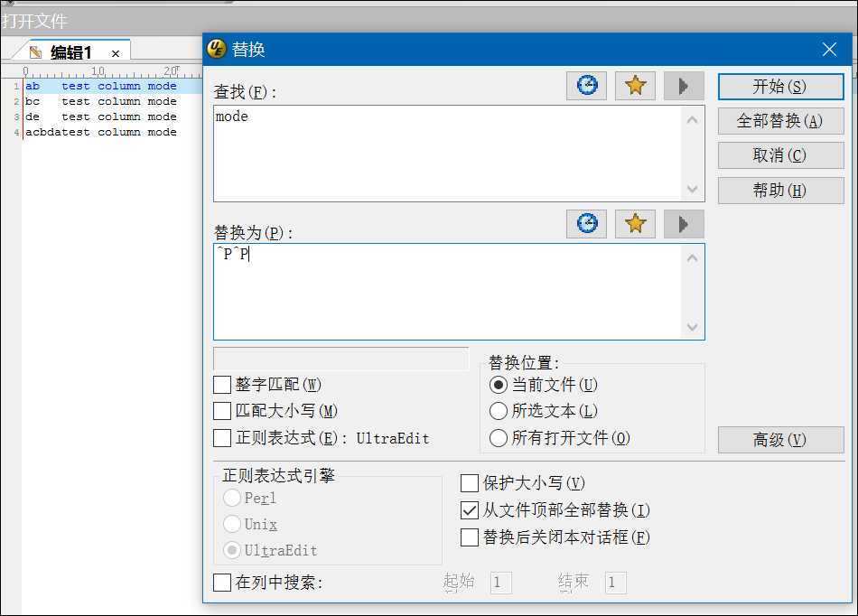
Task: Enable the 整字匹配 whole word option
Action: coord(221,385)
